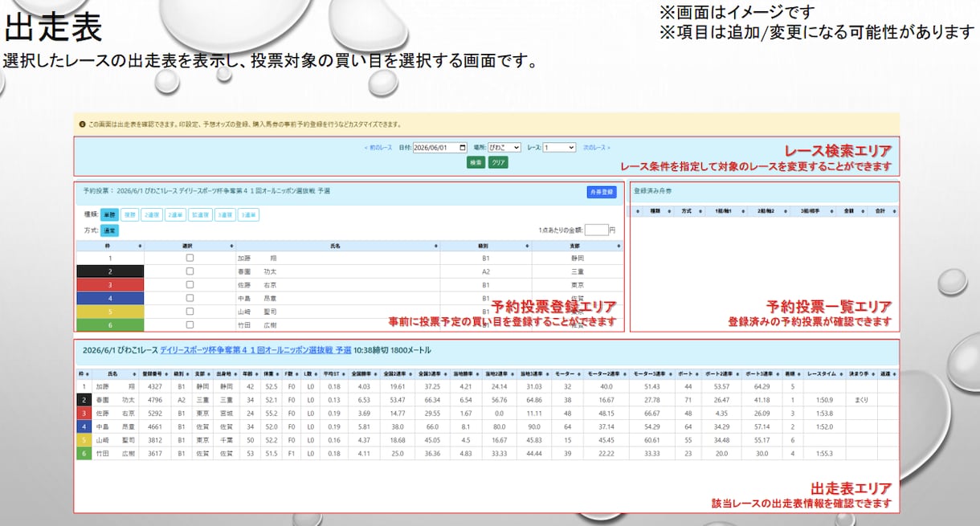Select the 複勝 bet type
Image resolution: width=980 pixels, height=526 pixels.
coord(130,214)
